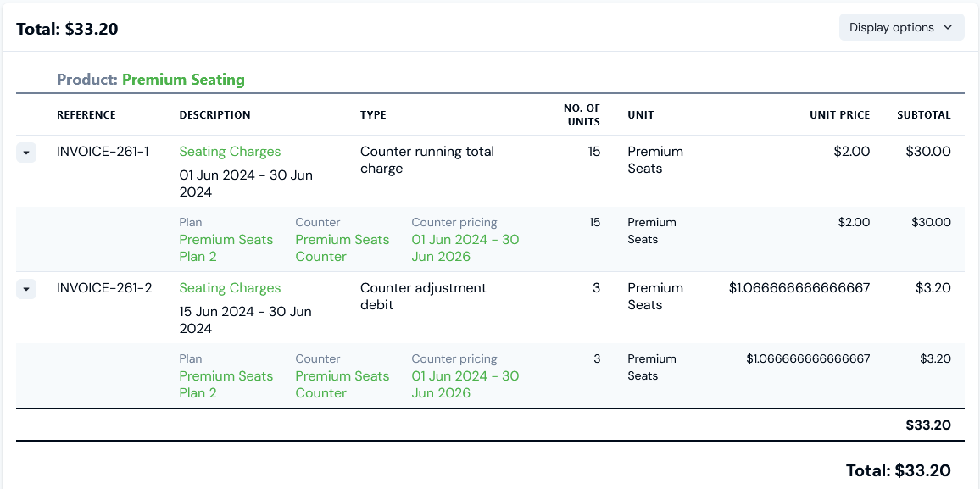Screen dimensions: 980x489
Task: Click the INVOICE-261-1 reference text
Action: (103, 152)
